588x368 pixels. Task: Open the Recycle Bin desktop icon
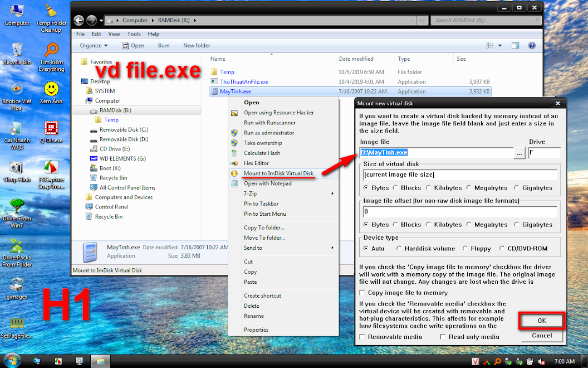tap(17, 54)
